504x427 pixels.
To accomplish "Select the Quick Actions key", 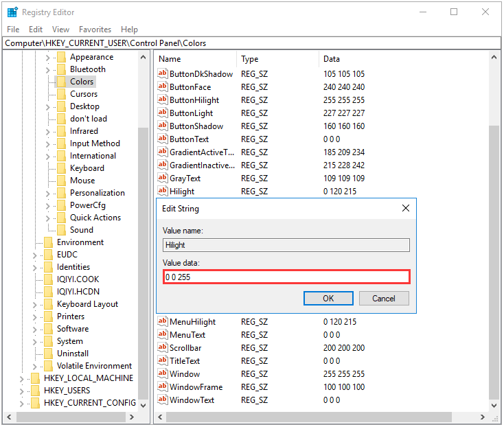I will click(x=95, y=218).
